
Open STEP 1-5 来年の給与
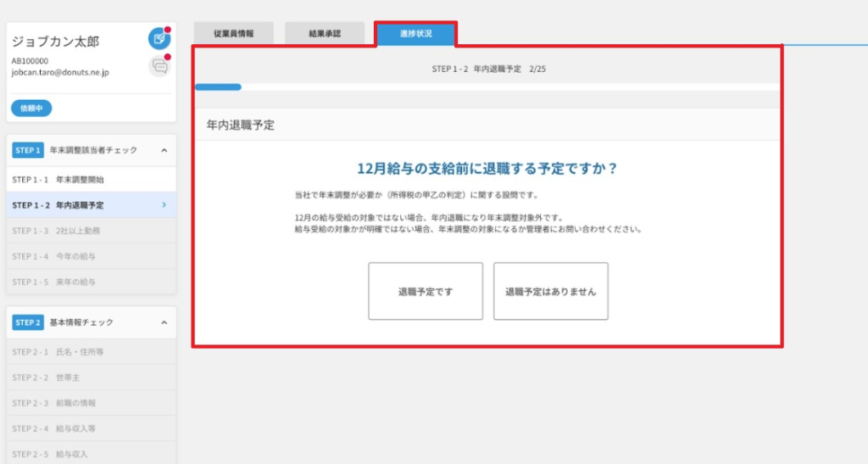pos(92,282)
